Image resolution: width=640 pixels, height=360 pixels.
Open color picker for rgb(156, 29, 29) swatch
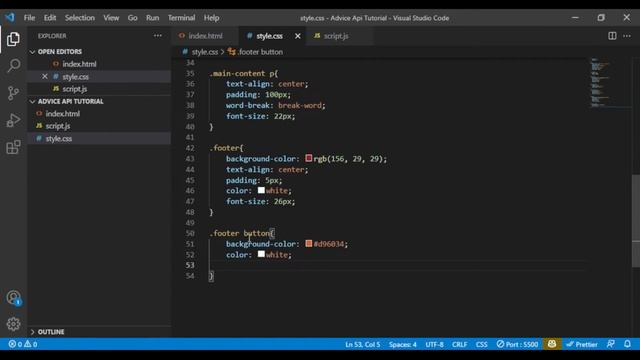tap(309, 158)
